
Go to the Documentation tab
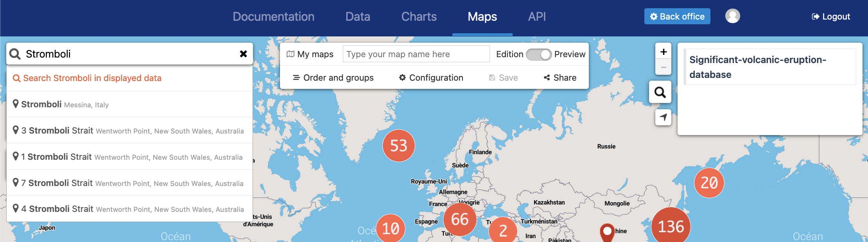[273, 16]
